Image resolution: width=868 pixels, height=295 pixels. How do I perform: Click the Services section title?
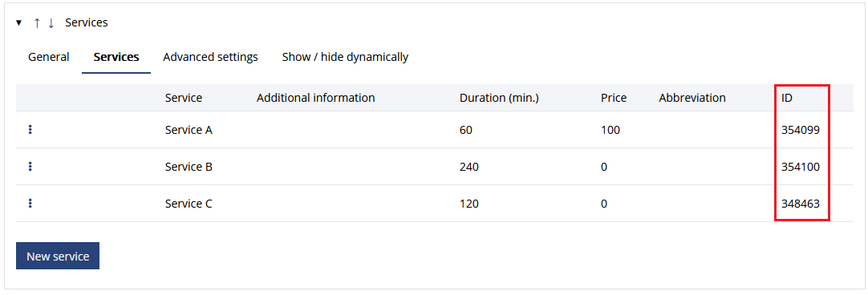[x=87, y=22]
